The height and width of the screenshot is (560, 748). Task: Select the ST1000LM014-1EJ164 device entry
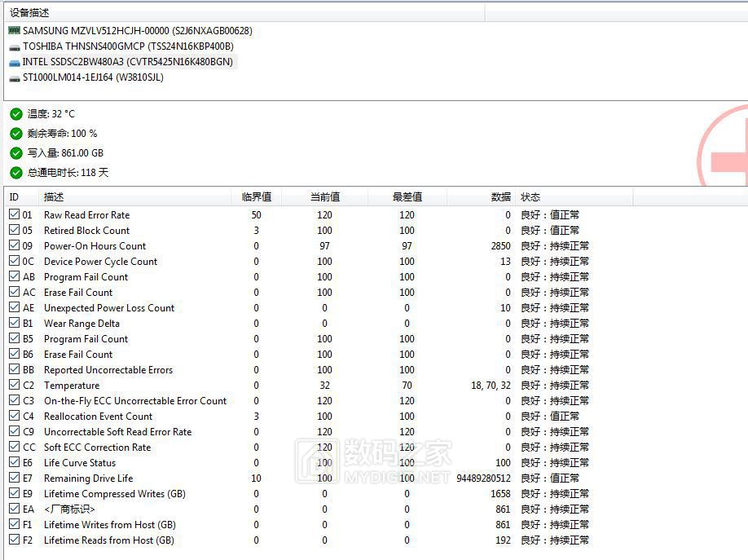(93, 77)
